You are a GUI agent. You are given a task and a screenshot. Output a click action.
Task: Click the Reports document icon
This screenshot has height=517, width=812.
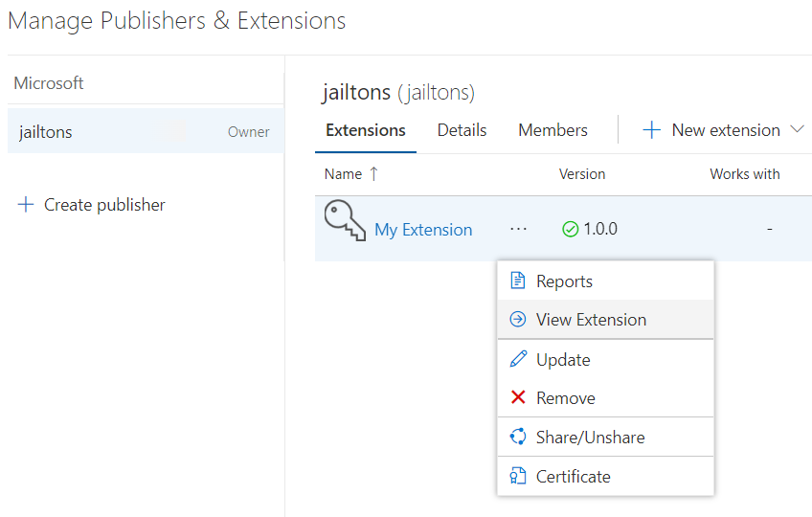pyautogui.click(x=518, y=281)
